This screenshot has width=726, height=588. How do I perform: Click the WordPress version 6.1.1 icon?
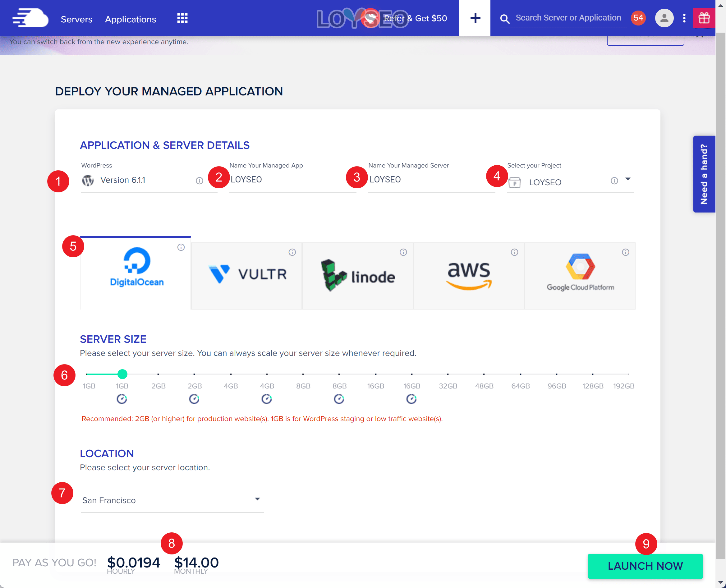(x=88, y=180)
